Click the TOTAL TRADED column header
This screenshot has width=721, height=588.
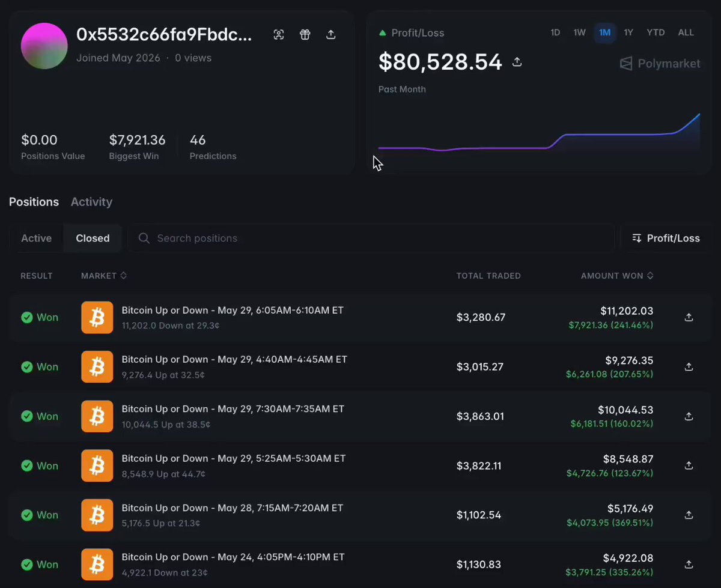(488, 276)
